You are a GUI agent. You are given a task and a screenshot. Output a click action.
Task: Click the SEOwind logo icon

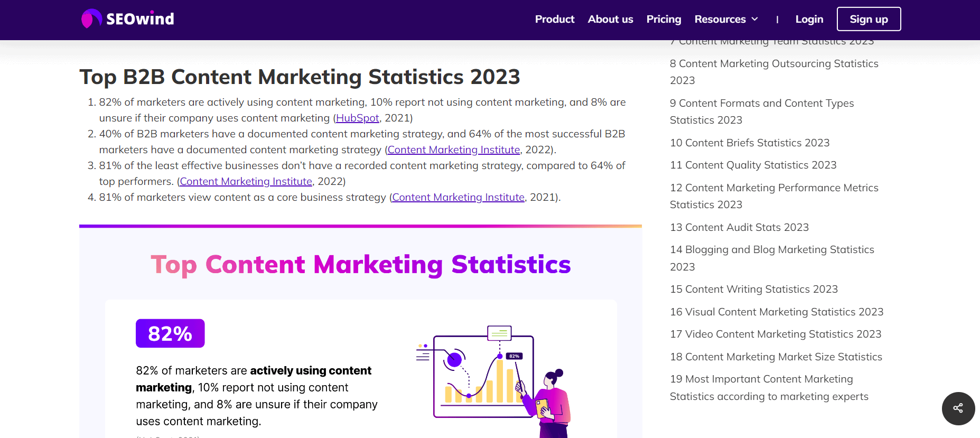[x=91, y=19]
